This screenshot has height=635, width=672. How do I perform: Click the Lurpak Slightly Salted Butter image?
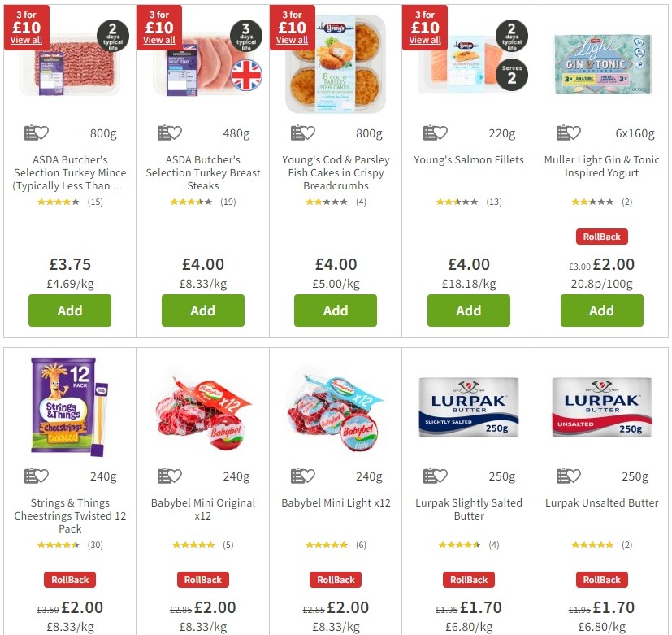[468, 407]
